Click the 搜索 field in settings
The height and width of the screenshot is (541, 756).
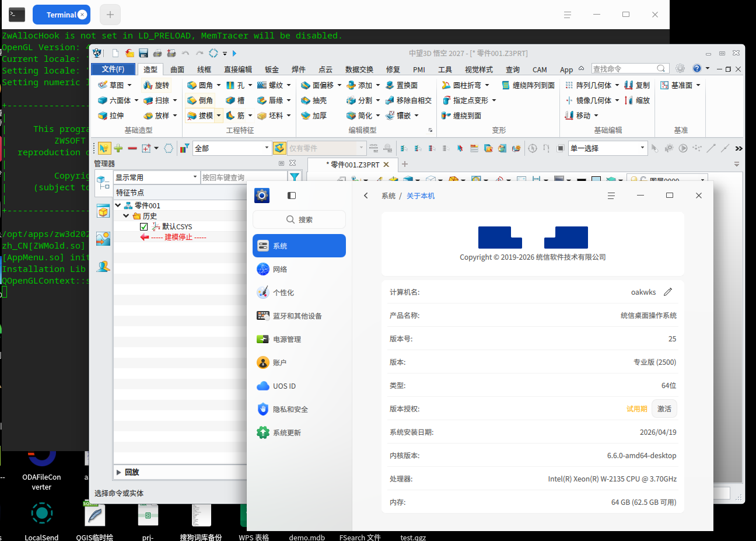(x=299, y=219)
